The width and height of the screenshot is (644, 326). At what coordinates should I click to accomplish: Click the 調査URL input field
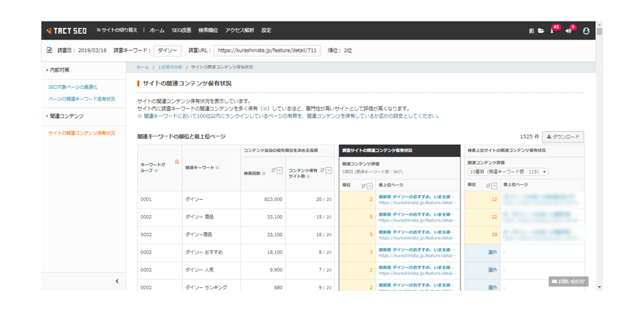point(267,51)
